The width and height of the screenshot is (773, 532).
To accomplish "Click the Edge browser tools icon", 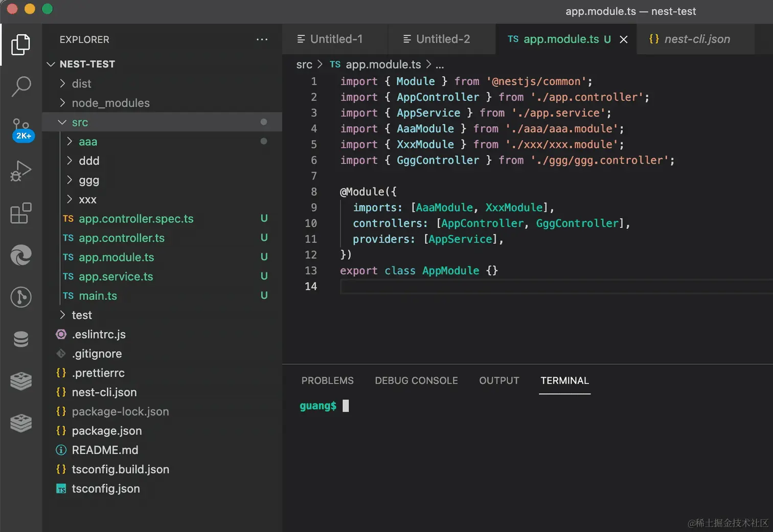I will point(21,255).
